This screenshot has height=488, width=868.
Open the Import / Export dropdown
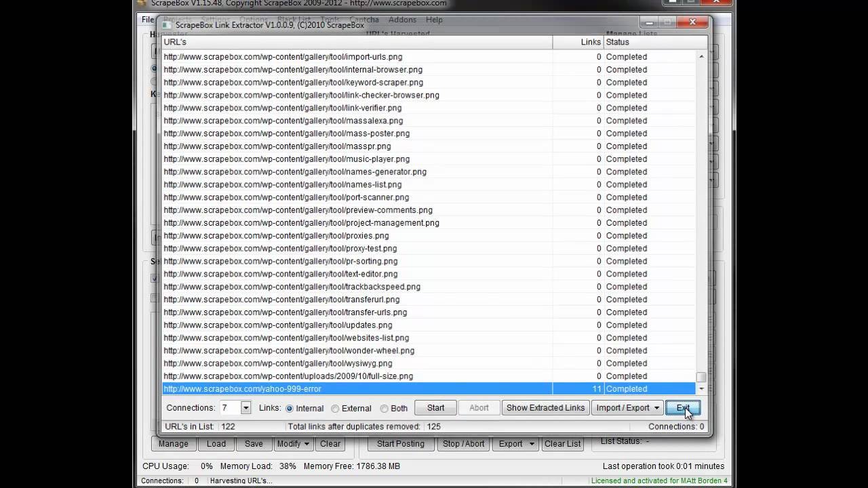pyautogui.click(x=628, y=408)
